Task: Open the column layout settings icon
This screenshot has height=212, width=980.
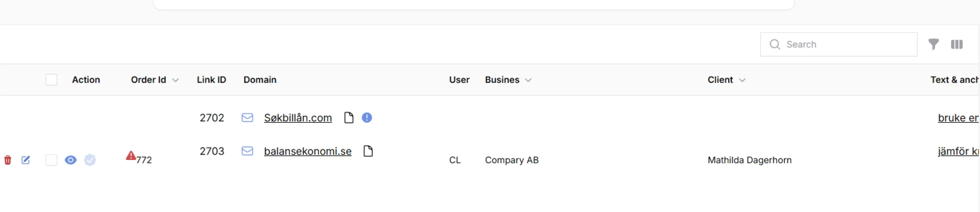Action: click(x=957, y=44)
